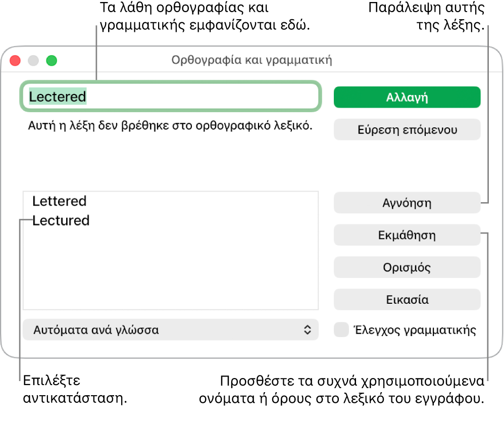Click the Εικασία button

tap(407, 300)
